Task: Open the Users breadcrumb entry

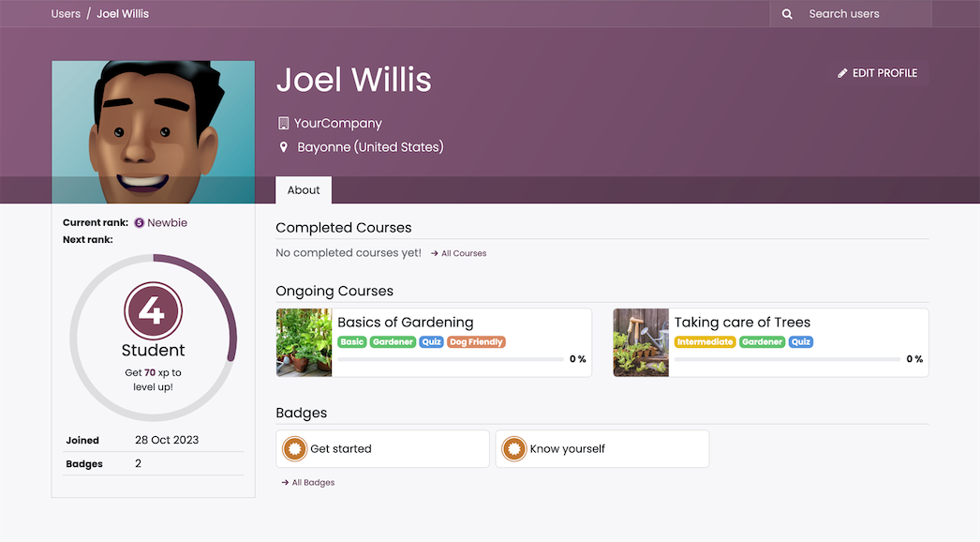Action: pyautogui.click(x=65, y=13)
